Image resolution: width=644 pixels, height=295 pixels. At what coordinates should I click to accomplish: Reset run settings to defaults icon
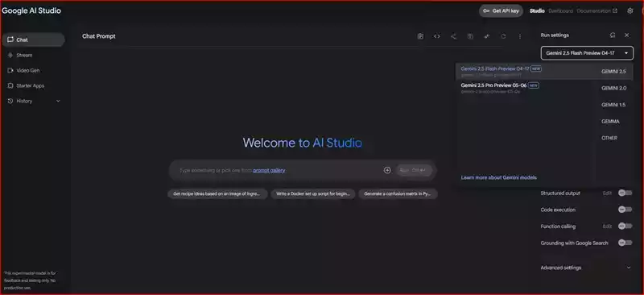(x=613, y=35)
